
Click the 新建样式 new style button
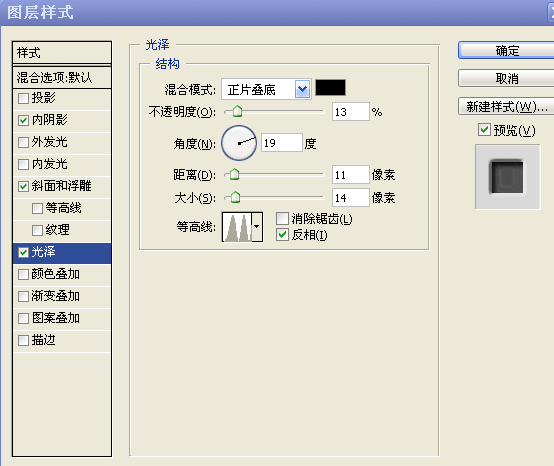click(507, 106)
